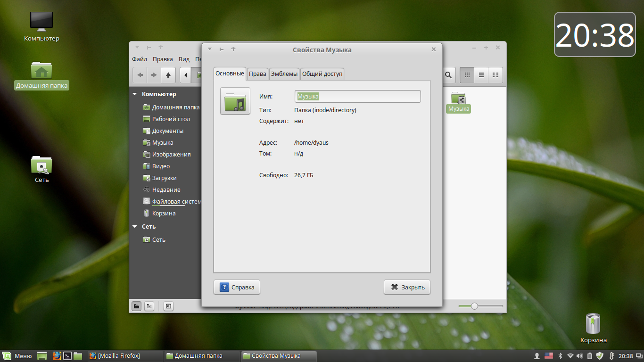Switch to list view in the toolbar
Viewport: 644px width, 362px height.
click(481, 75)
